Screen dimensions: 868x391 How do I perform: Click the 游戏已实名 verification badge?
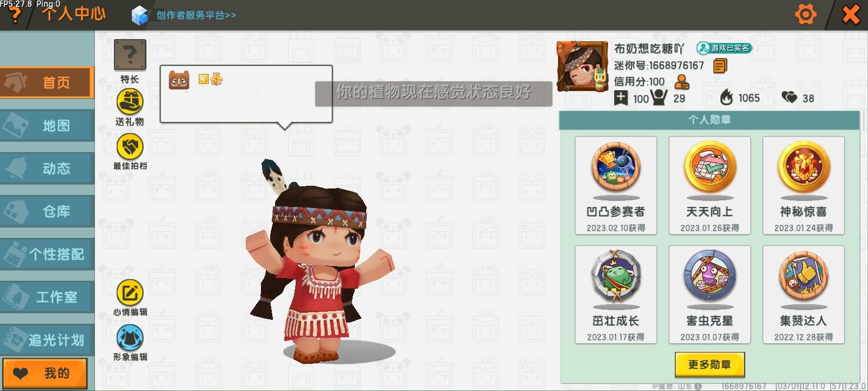(x=724, y=48)
